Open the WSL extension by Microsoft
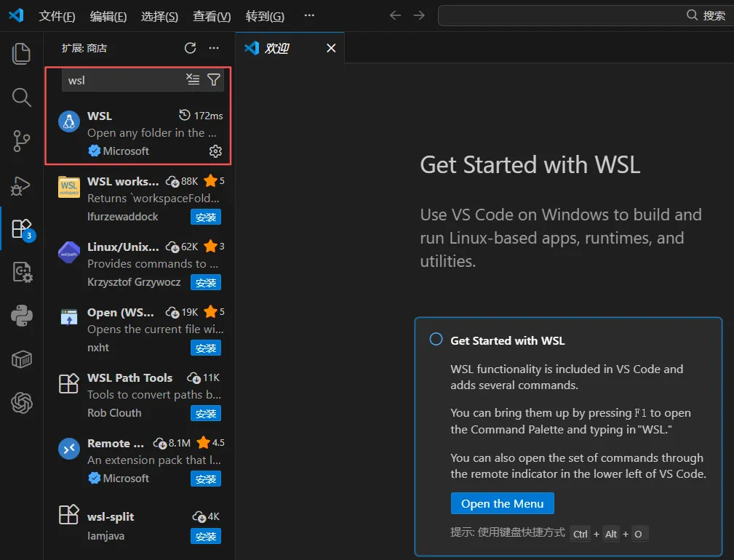This screenshot has height=560, width=734. [139, 132]
